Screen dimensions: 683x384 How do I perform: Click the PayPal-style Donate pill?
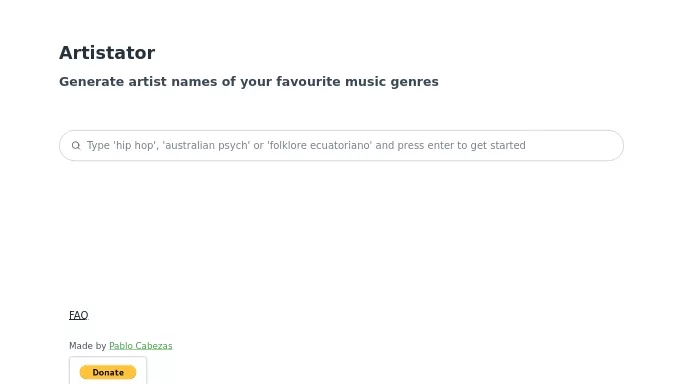(108, 372)
